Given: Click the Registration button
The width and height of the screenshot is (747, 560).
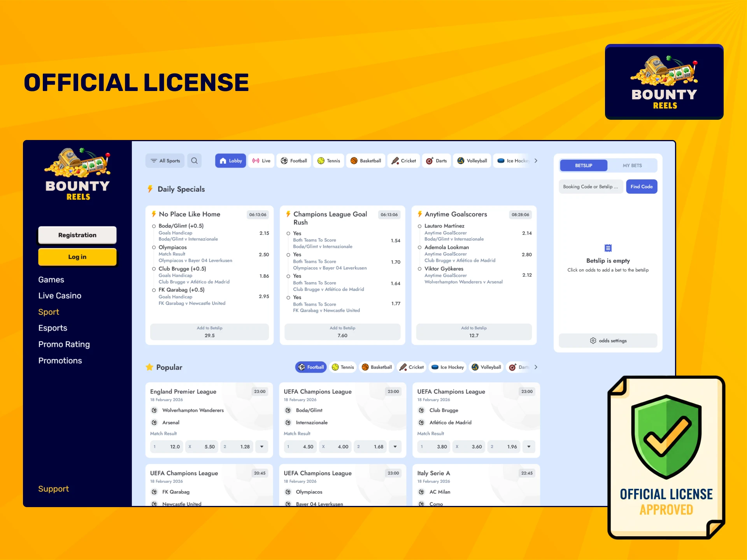Looking at the screenshot, I should coord(77,235).
